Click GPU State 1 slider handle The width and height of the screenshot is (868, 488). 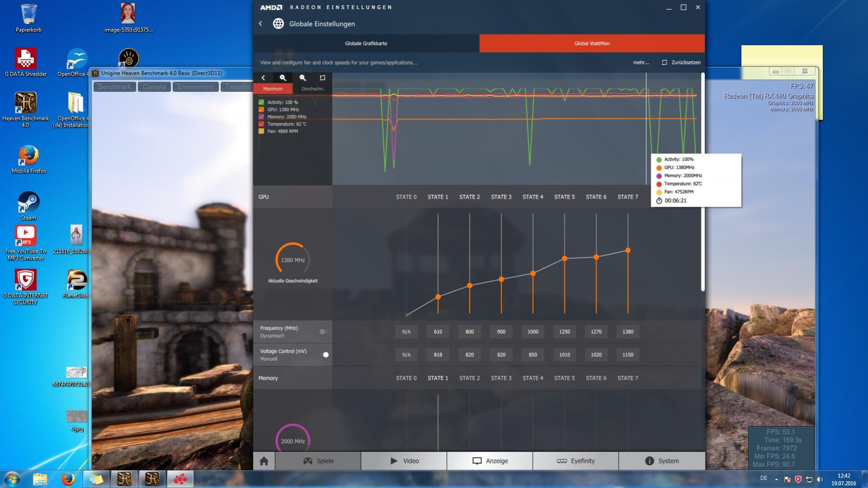point(438,297)
